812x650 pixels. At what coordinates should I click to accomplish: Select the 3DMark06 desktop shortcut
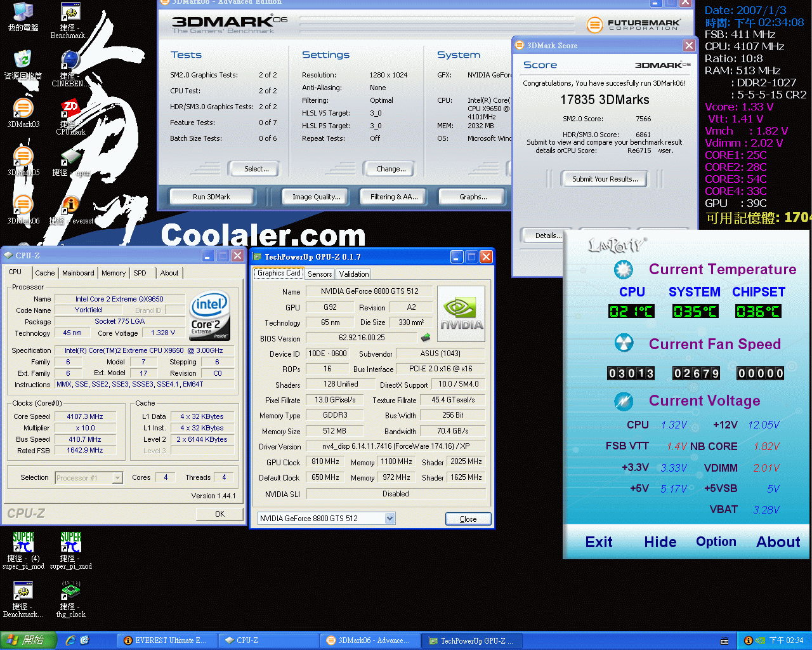tap(23, 209)
